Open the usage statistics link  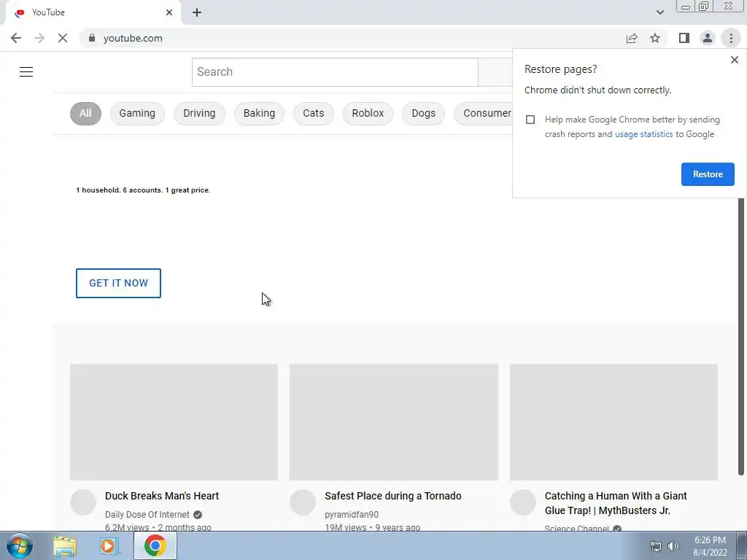pyautogui.click(x=643, y=134)
